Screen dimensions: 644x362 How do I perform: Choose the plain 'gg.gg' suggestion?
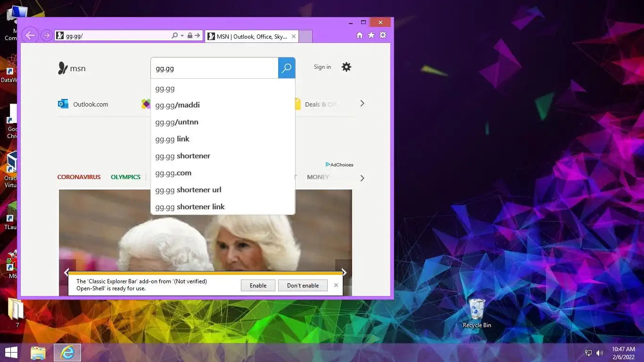pos(223,88)
